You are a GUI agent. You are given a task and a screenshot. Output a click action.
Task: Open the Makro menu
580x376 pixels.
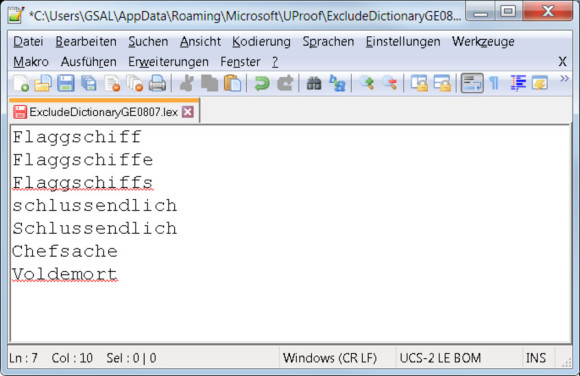pyautogui.click(x=31, y=62)
